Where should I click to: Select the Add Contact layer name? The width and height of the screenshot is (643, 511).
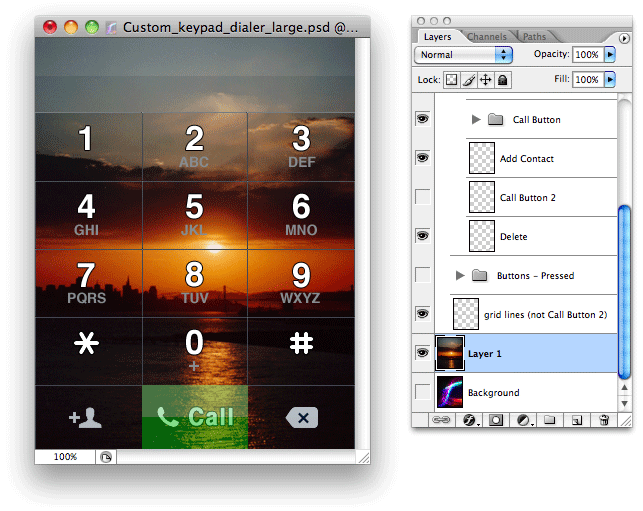pyautogui.click(x=527, y=159)
